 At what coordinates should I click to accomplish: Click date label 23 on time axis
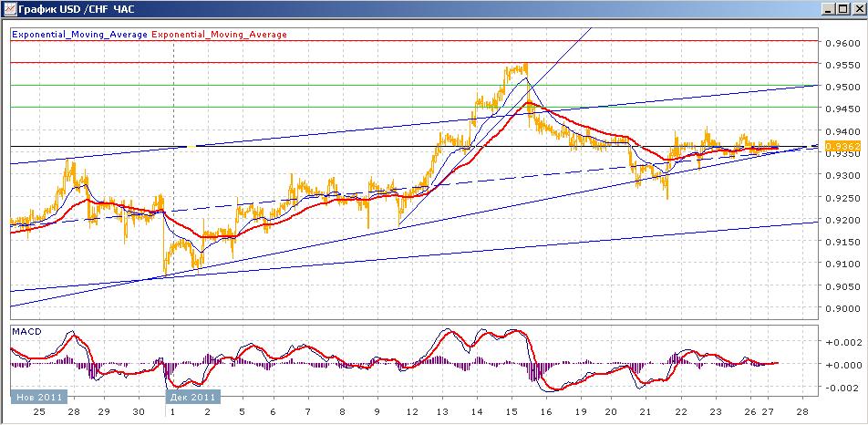tap(716, 412)
